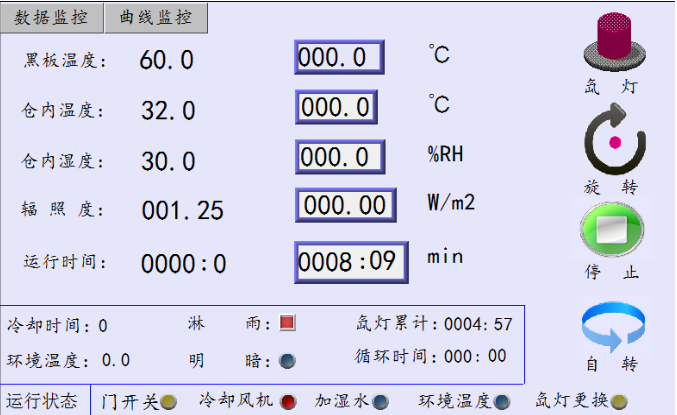Click the rotation (旋转) circular arrow icon
The height and width of the screenshot is (415, 677).
coord(614,142)
